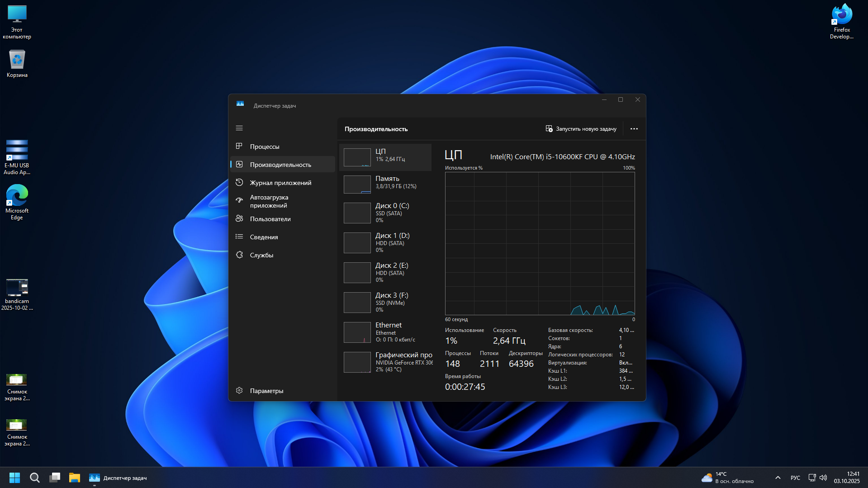868x488 pixels.
Task: Click the Службы puzzle icon
Action: click(239, 255)
